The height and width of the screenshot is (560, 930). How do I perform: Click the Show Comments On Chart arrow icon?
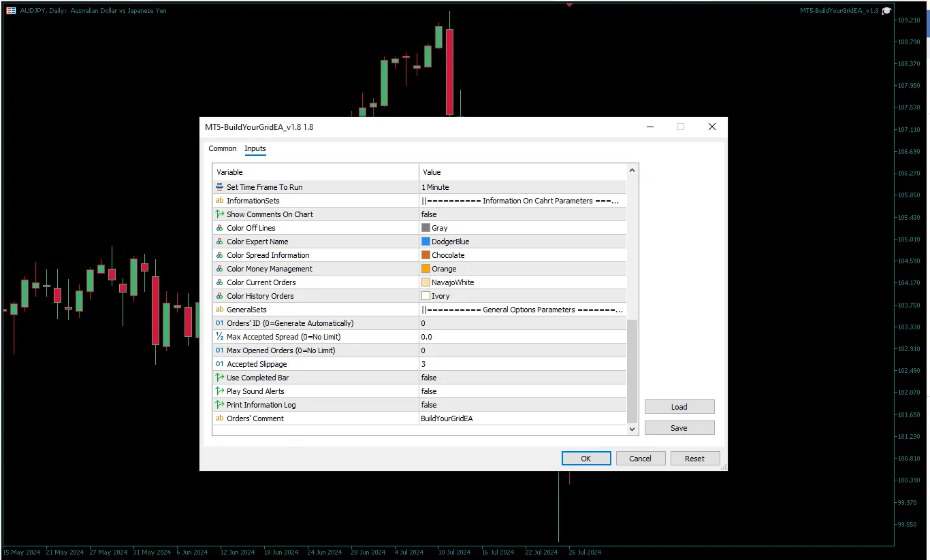(x=219, y=214)
